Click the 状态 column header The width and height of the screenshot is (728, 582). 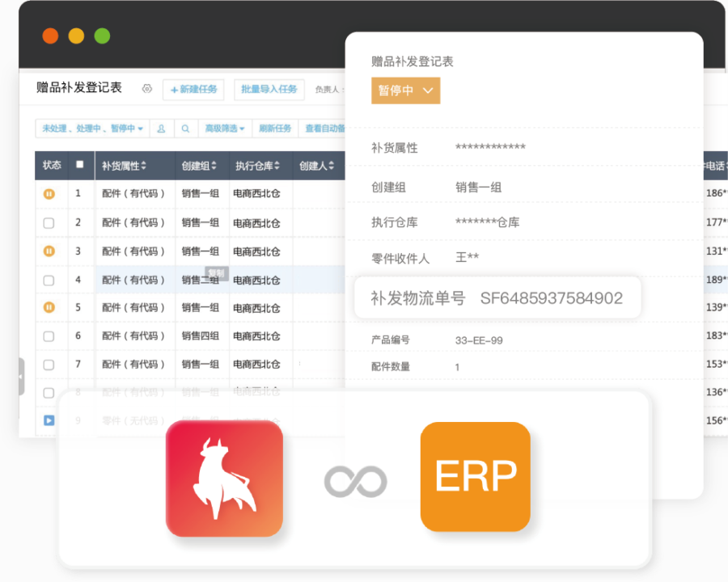(x=52, y=165)
